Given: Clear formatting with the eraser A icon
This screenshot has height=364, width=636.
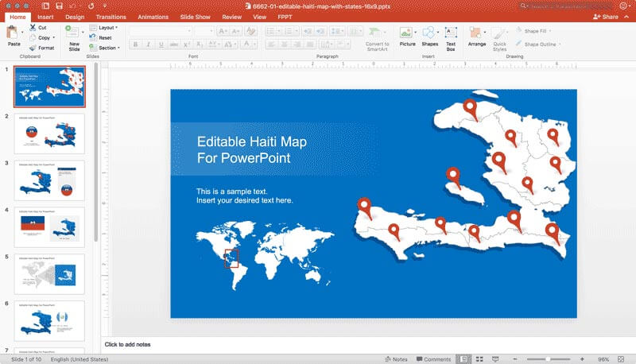Looking at the screenshot, I should coord(250,31).
